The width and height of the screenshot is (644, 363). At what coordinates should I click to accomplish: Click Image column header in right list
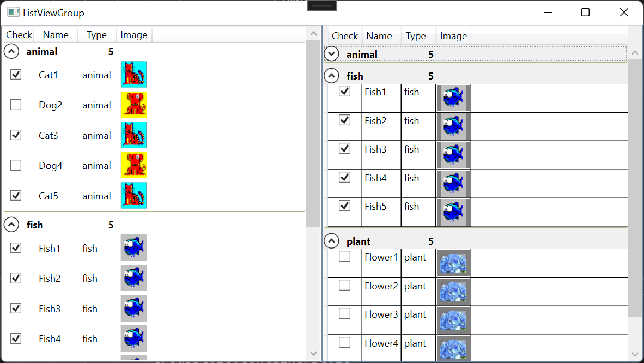(x=453, y=36)
